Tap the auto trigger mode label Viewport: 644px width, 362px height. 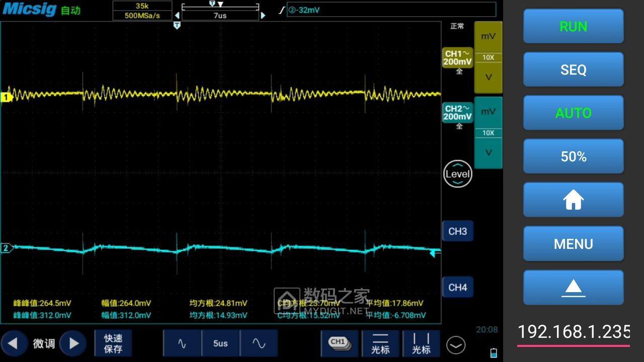click(x=70, y=11)
